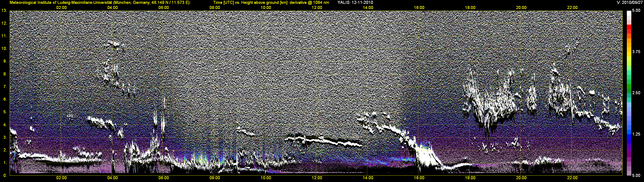Click the 2.50 value on color scale
This screenshot has width=644, height=182.
tap(636, 93)
